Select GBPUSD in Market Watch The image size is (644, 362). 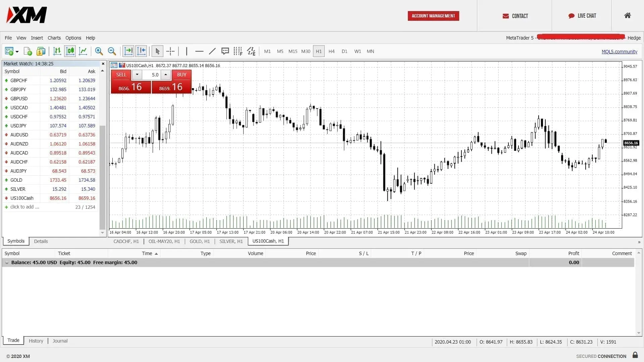50,99
